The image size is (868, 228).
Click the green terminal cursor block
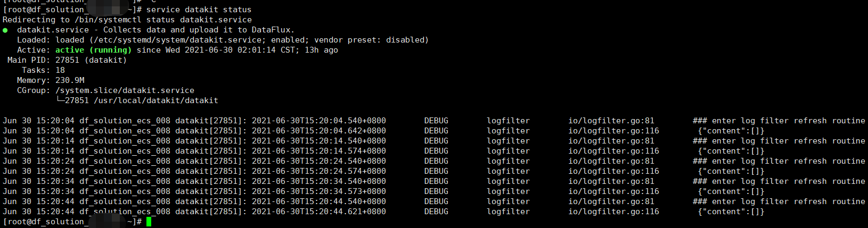click(149, 222)
